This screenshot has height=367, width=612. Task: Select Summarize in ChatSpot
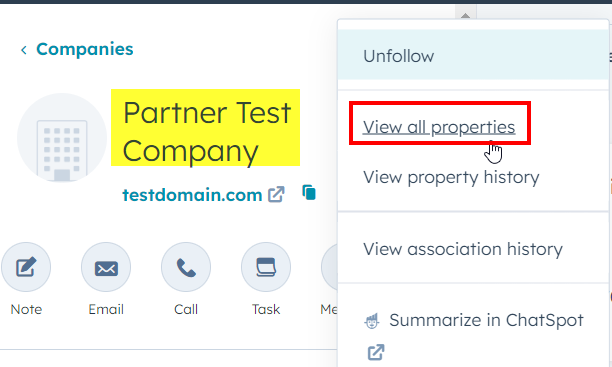486,320
